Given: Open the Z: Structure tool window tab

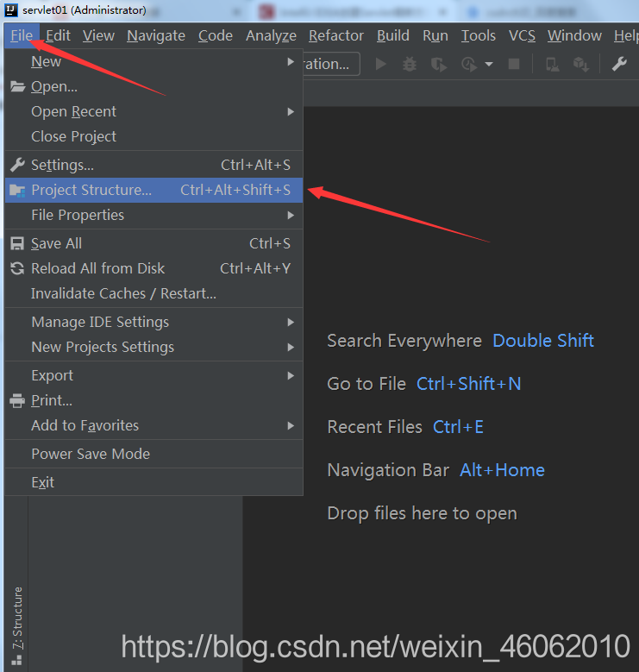Looking at the screenshot, I should (16, 618).
